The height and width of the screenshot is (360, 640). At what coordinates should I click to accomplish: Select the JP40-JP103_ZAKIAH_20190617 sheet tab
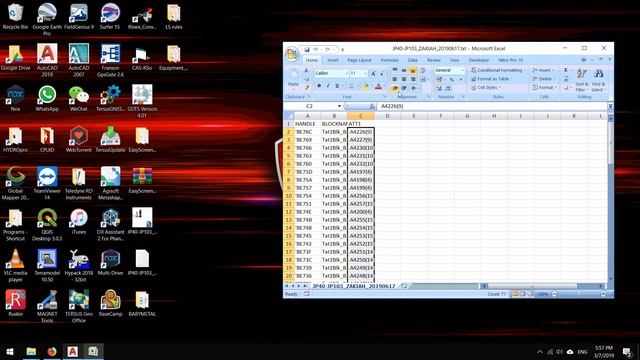pyautogui.click(x=353, y=286)
